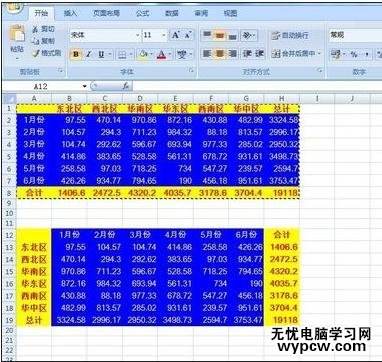The height and width of the screenshot is (362, 382).
Task: Open the fill color dropdown arrow
Action: (151, 54)
